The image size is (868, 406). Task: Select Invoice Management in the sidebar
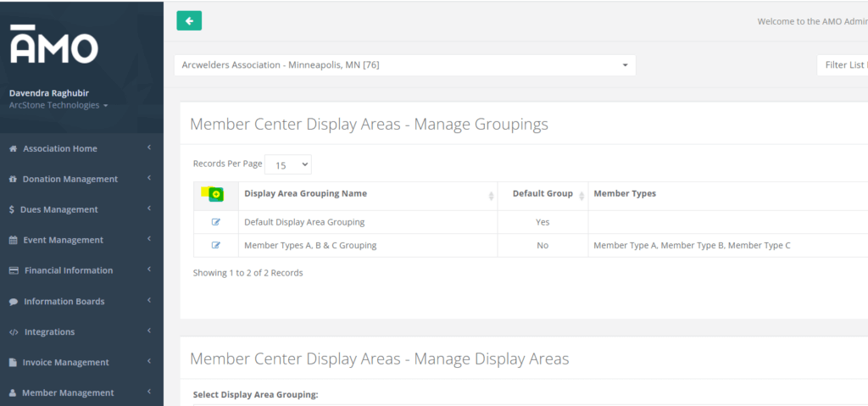pyautogui.click(x=66, y=362)
